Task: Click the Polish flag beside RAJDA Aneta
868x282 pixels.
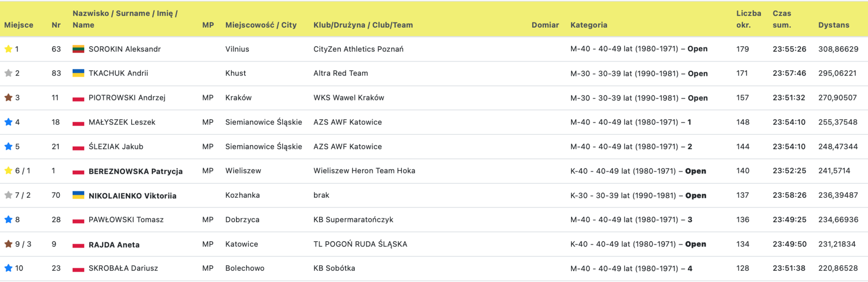Action: (x=78, y=245)
